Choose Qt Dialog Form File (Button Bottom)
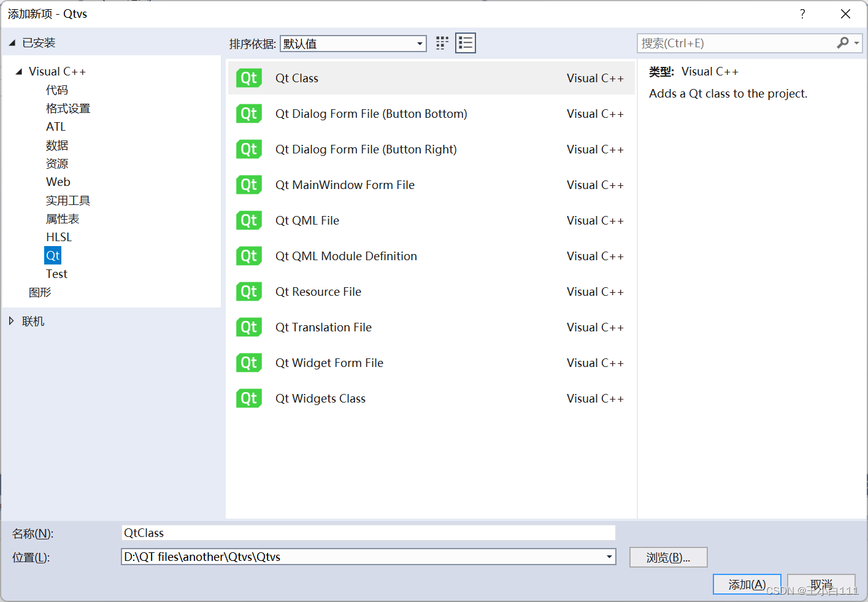The width and height of the screenshot is (868, 602). pyautogui.click(x=371, y=114)
